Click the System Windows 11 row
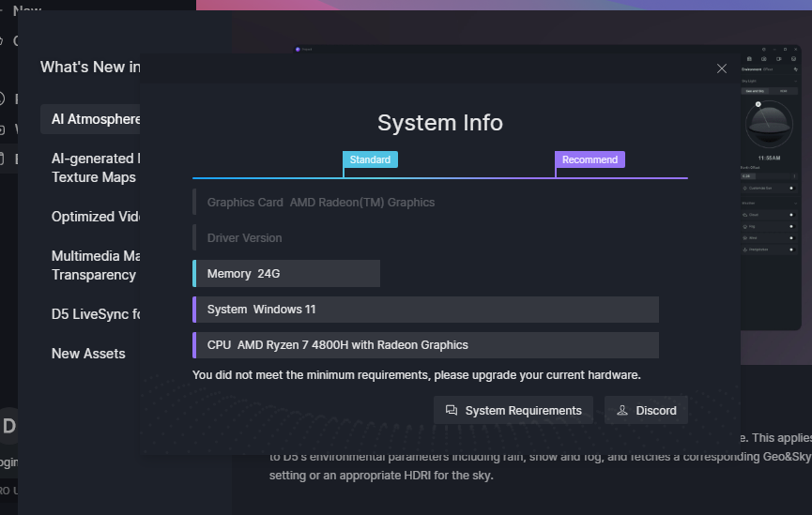 425,310
